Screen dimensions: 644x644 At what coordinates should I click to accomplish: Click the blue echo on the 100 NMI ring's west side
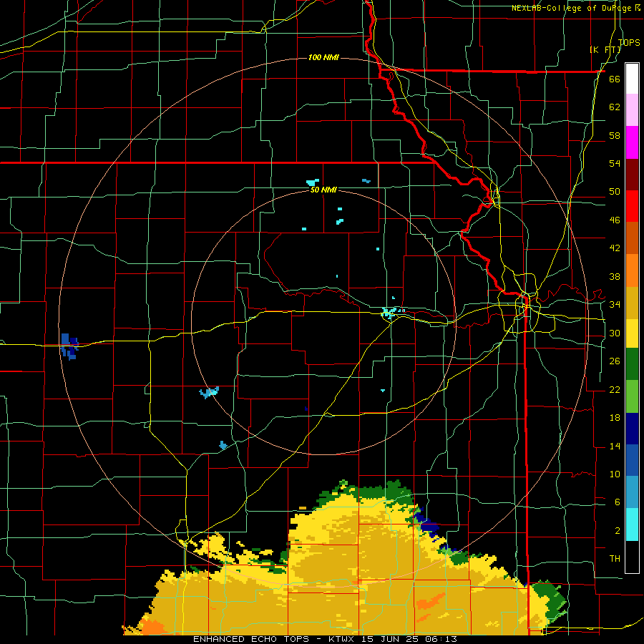click(x=69, y=346)
